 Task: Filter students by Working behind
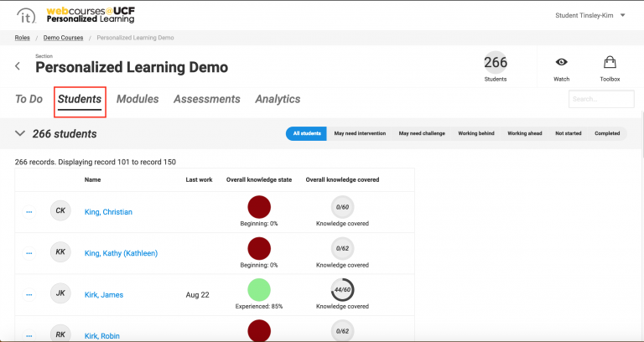(475, 133)
